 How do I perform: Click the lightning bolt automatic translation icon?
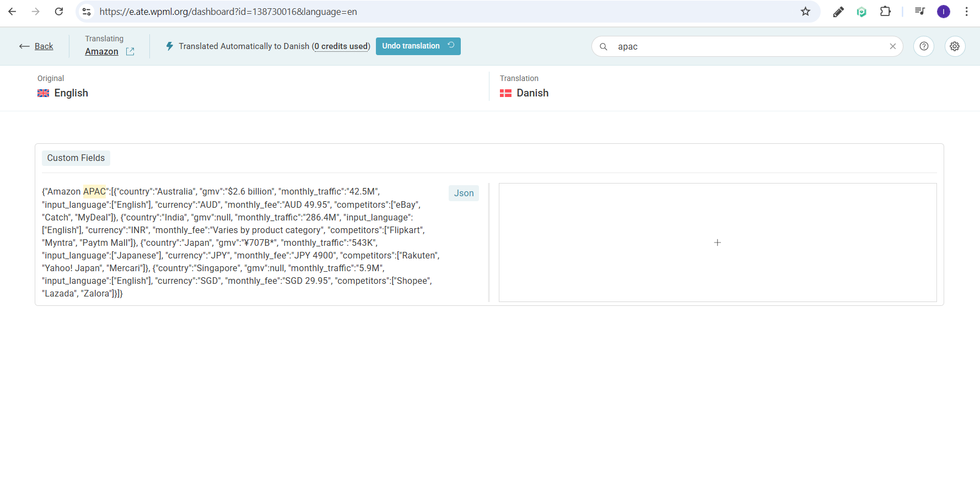170,46
